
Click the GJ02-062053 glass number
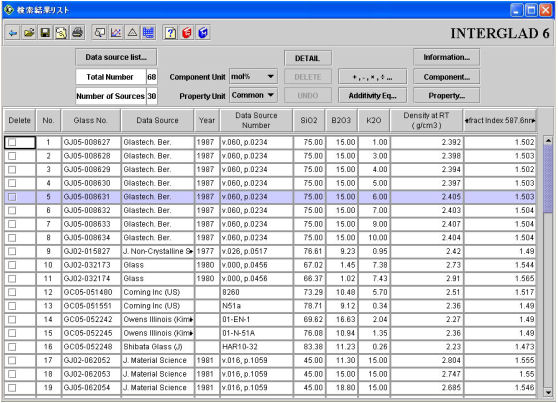[x=91, y=374]
